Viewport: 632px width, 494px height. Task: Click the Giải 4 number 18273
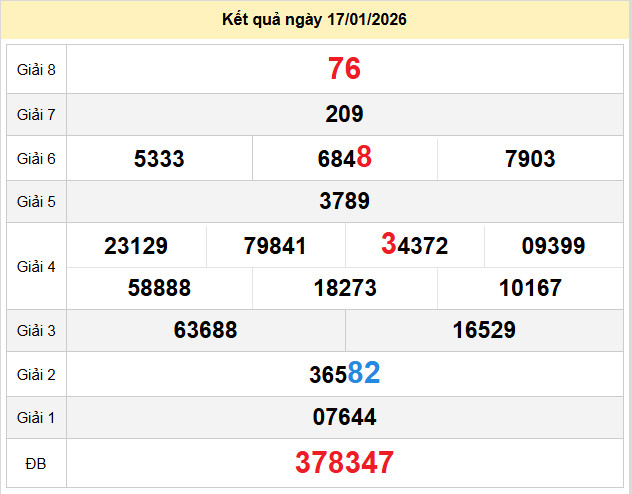coord(344,288)
